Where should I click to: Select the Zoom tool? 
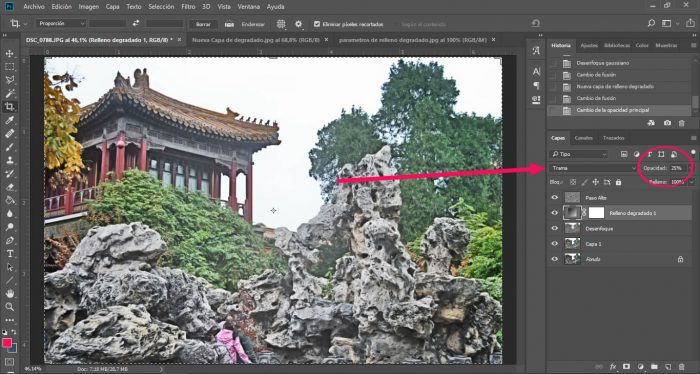tap(9, 307)
